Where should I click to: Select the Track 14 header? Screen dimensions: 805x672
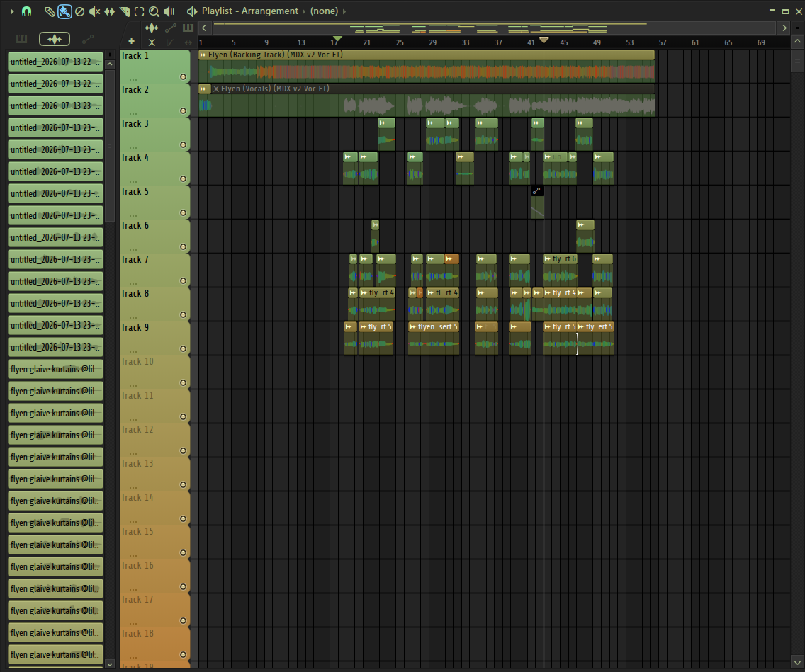pyautogui.click(x=154, y=508)
